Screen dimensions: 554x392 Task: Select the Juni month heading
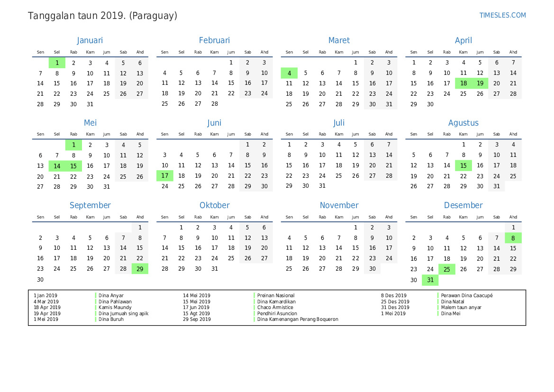(214, 123)
